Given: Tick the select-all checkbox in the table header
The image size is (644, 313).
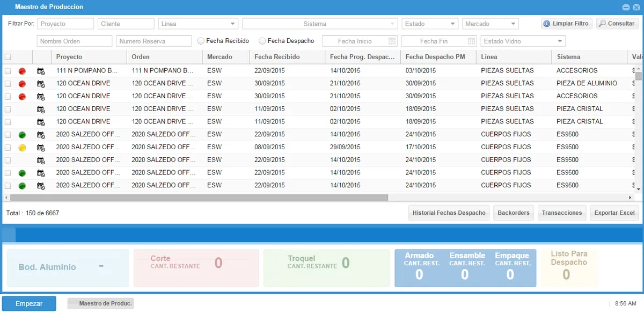Looking at the screenshot, I should click(x=8, y=57).
